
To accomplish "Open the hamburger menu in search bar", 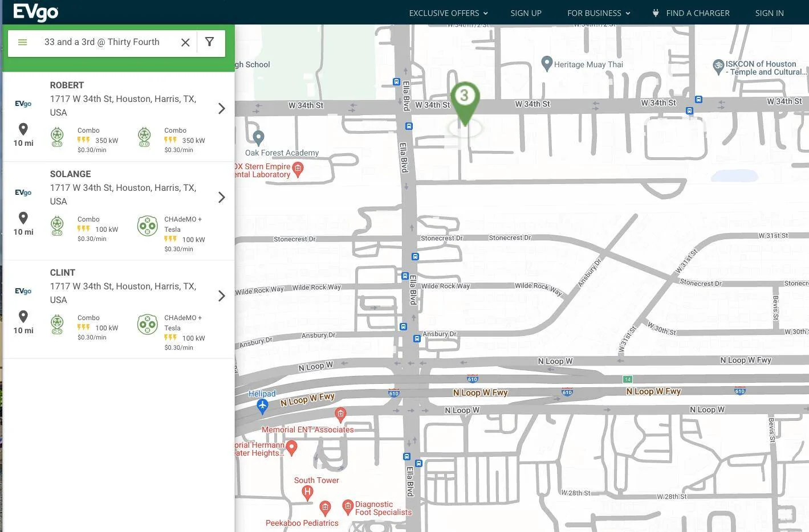I will [23, 42].
